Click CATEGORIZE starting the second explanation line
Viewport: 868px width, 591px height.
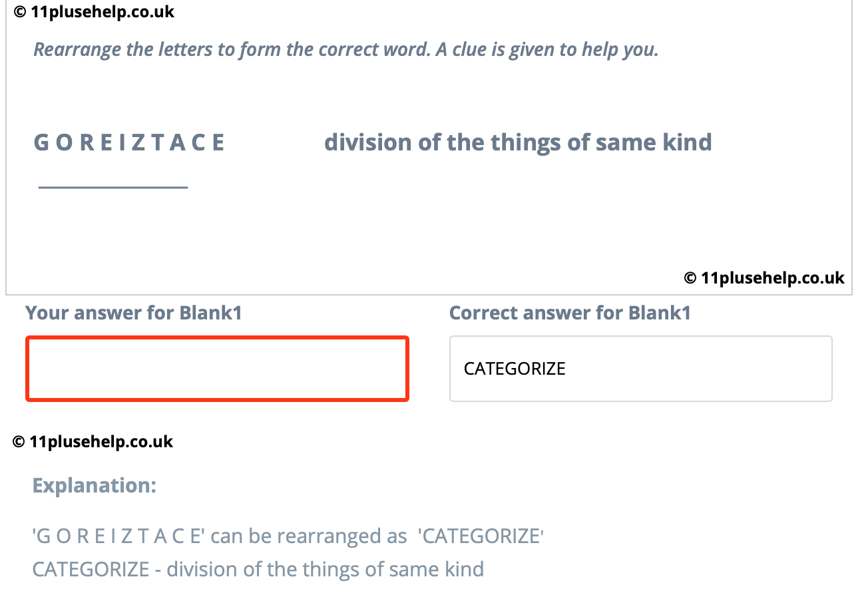(x=91, y=570)
